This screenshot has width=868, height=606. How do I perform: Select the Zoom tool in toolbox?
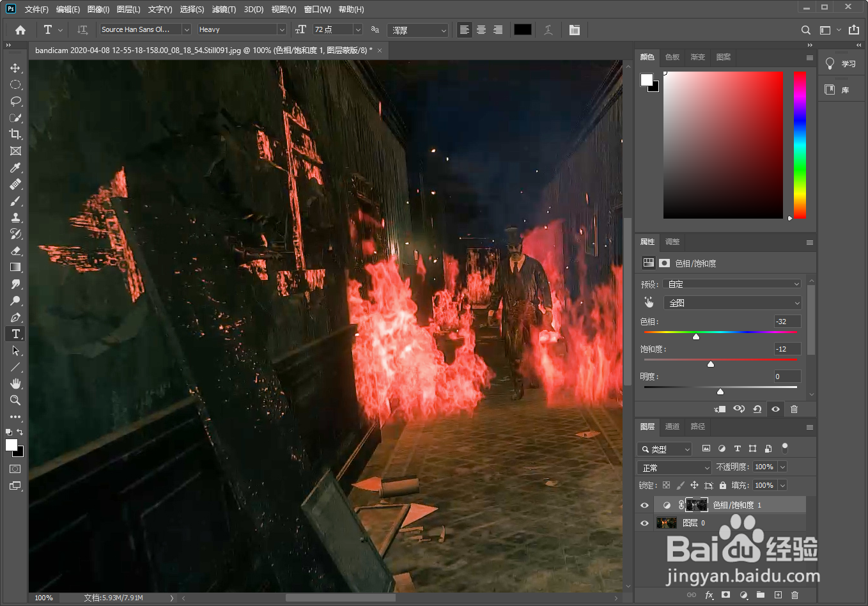[x=15, y=400]
